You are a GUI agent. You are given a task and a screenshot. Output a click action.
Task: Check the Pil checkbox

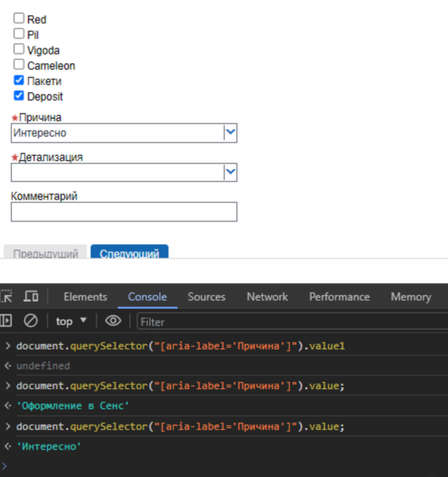[19, 33]
